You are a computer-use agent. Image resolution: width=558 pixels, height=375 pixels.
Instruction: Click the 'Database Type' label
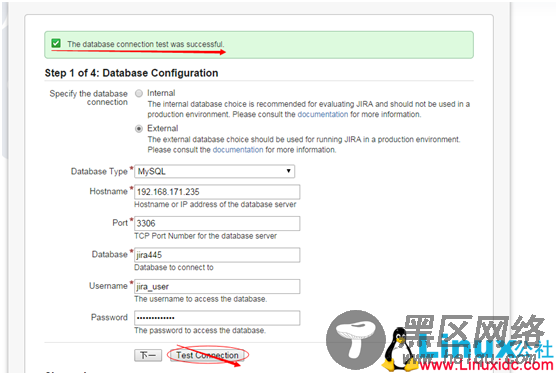99,171
